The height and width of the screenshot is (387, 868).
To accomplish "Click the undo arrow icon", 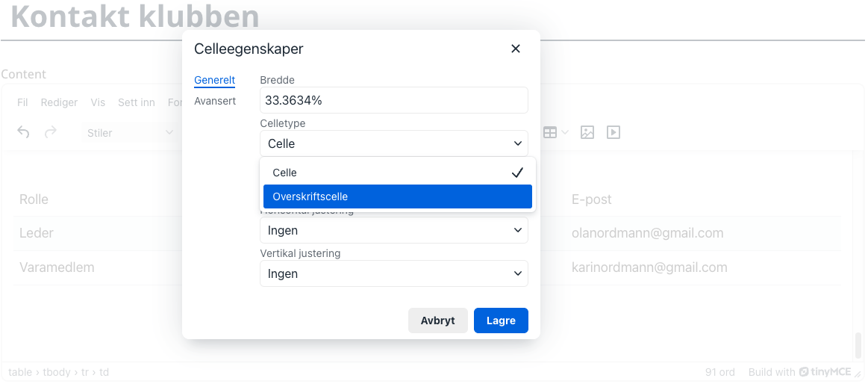I will tap(24, 132).
